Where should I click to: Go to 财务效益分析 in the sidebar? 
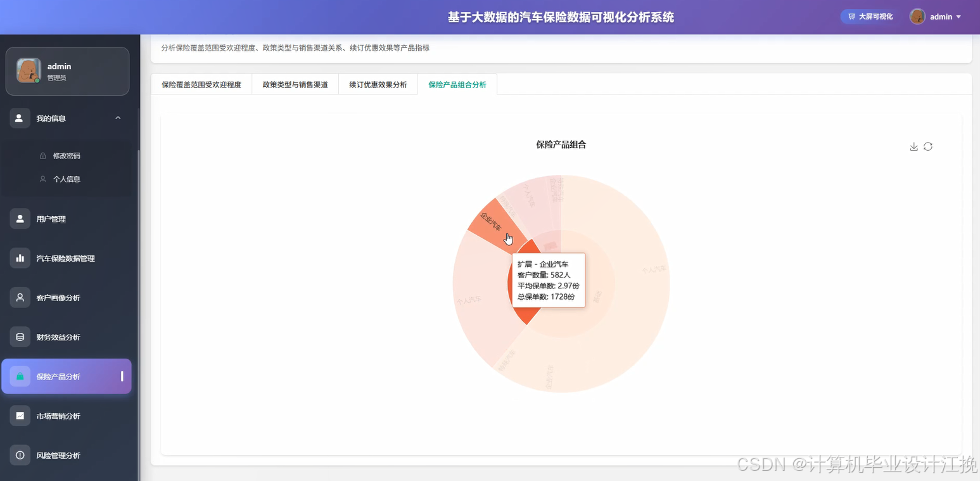coord(67,337)
